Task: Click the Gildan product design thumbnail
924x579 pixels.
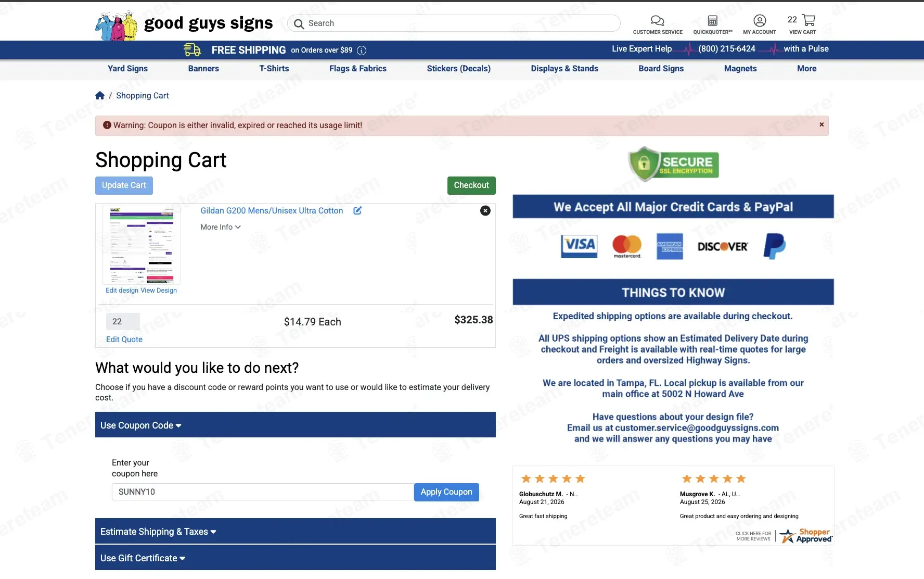Action: coord(142,245)
